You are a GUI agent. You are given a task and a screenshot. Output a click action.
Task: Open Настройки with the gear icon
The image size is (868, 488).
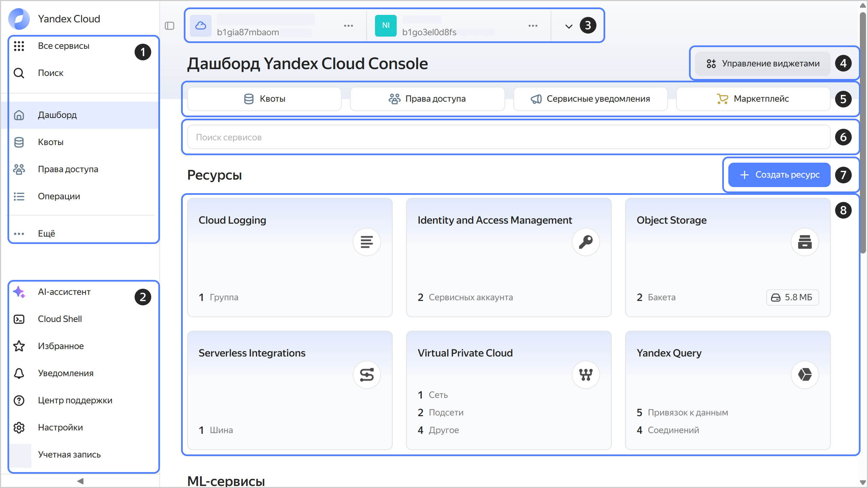point(19,427)
